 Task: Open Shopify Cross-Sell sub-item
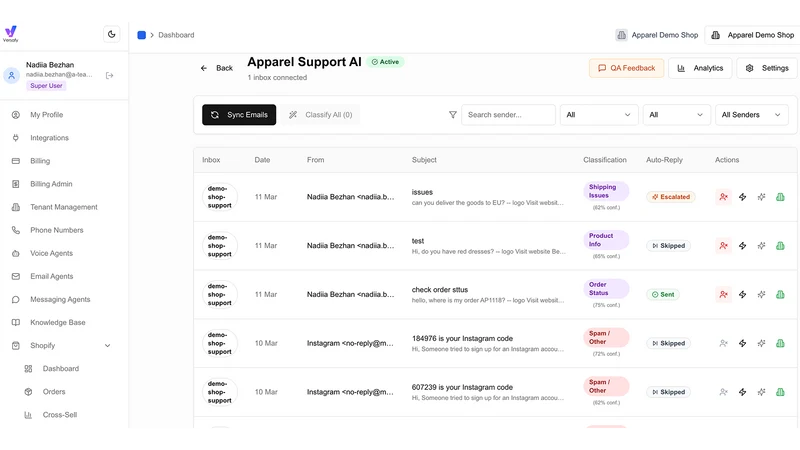tap(60, 415)
